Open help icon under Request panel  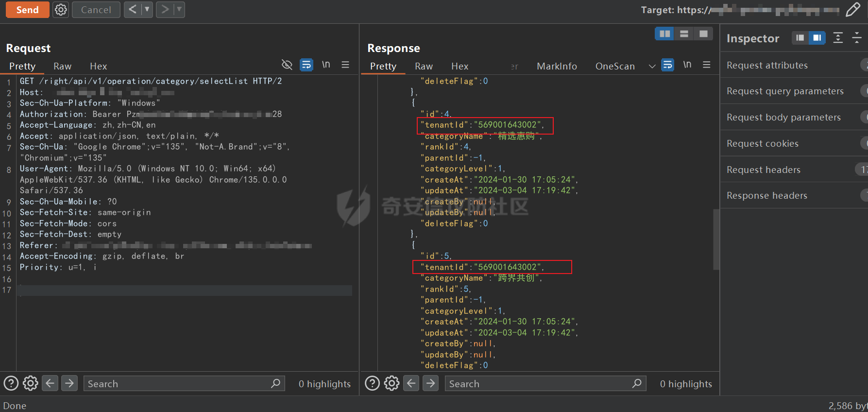[11, 383]
